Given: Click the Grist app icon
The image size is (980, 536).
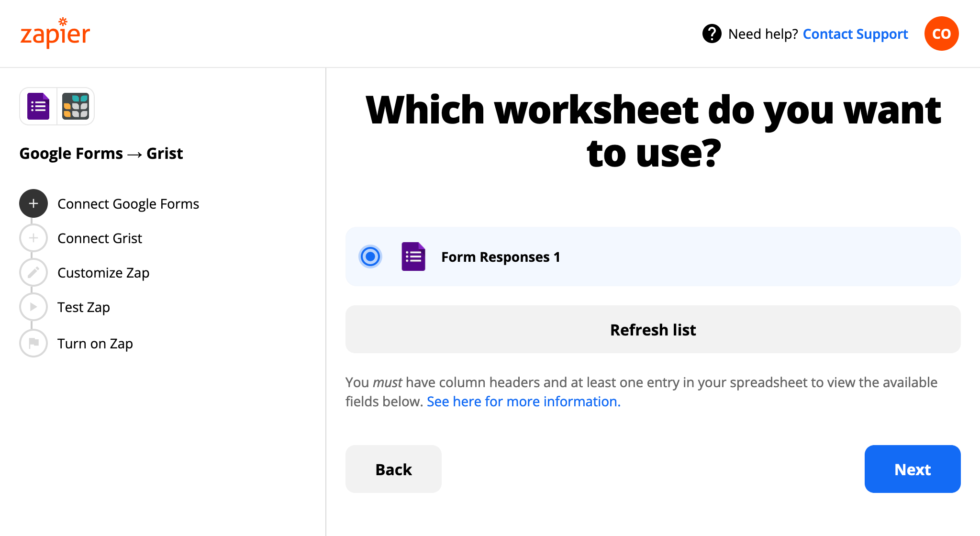Looking at the screenshot, I should (76, 106).
